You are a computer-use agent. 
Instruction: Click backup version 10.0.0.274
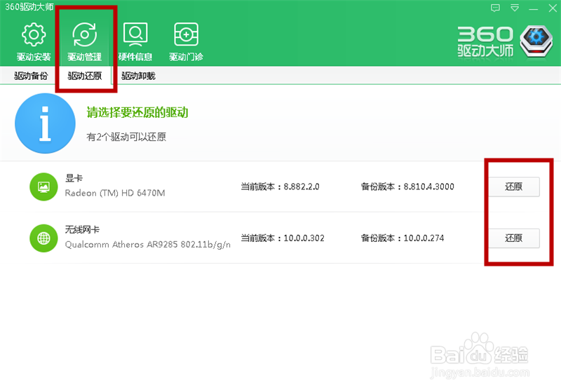[x=402, y=238]
